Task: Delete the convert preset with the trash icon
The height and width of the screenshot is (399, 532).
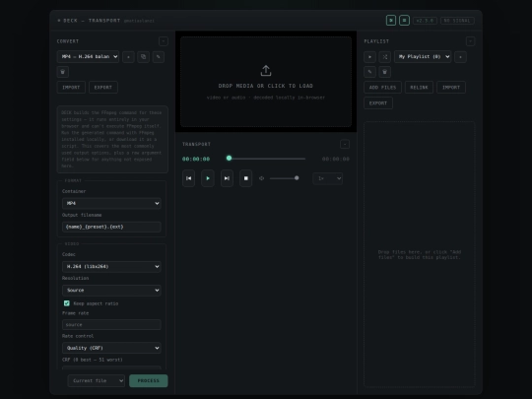Action: tap(63, 72)
